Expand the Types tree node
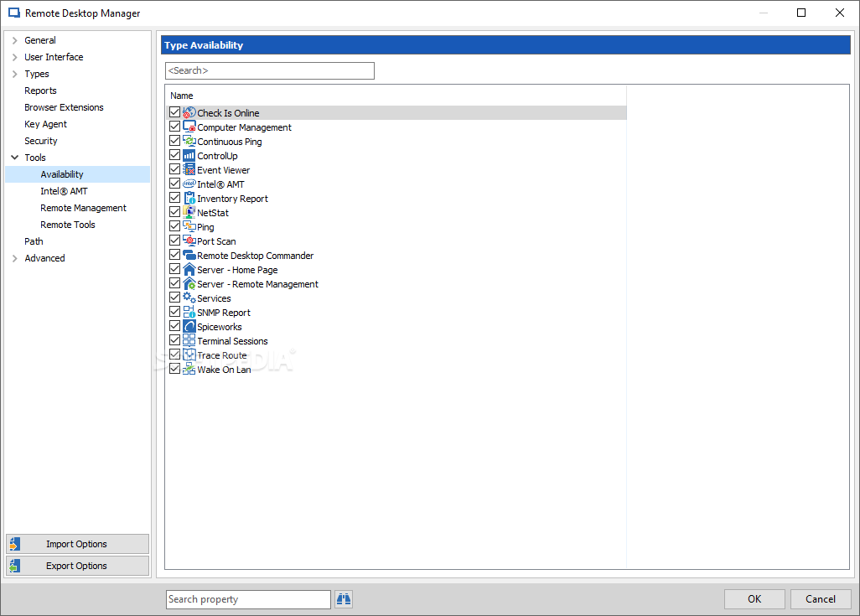Image resolution: width=860 pixels, height=616 pixels. [15, 74]
